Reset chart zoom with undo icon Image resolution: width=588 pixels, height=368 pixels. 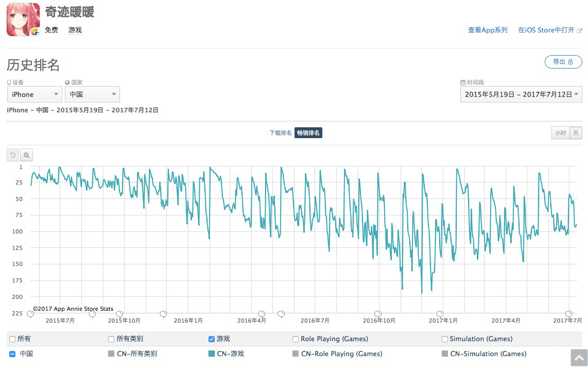coord(13,155)
